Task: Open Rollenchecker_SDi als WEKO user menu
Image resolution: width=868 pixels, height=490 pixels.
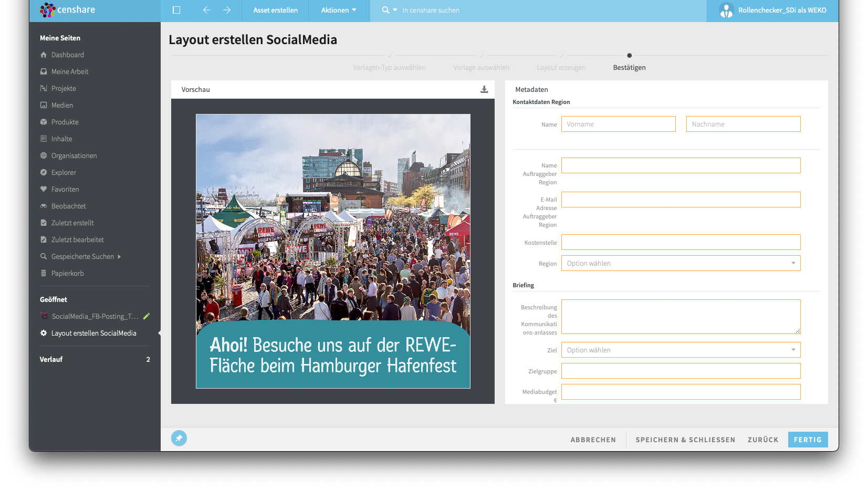Action: coord(772,10)
